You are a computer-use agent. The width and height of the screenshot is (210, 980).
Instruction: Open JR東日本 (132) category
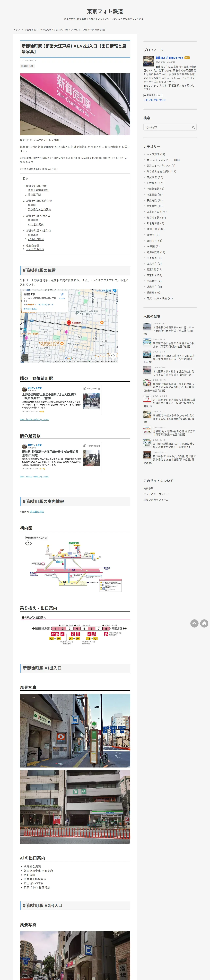[156, 229]
